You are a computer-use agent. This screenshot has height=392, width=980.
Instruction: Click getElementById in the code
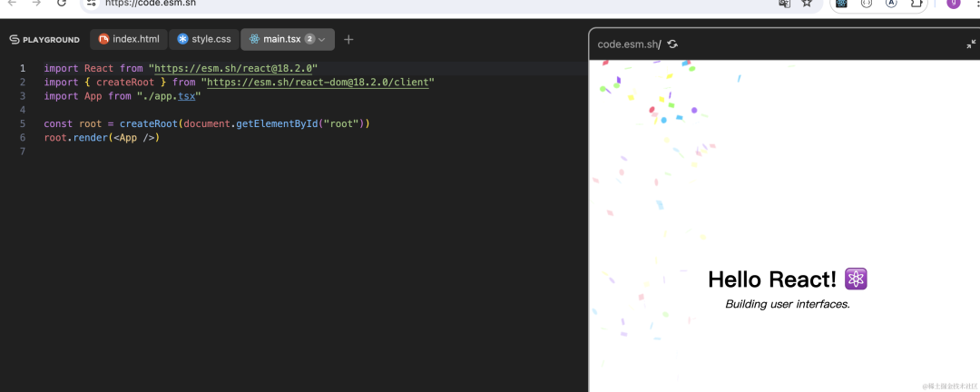277,123
